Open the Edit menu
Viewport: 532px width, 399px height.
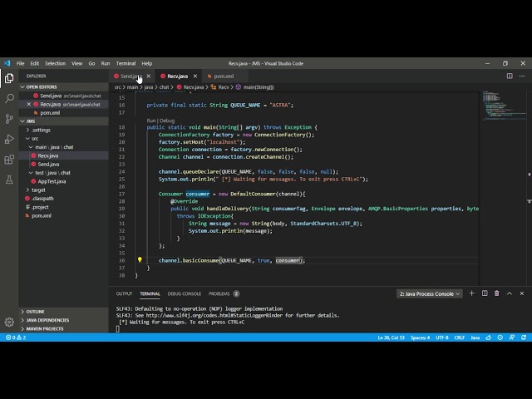(x=35, y=63)
